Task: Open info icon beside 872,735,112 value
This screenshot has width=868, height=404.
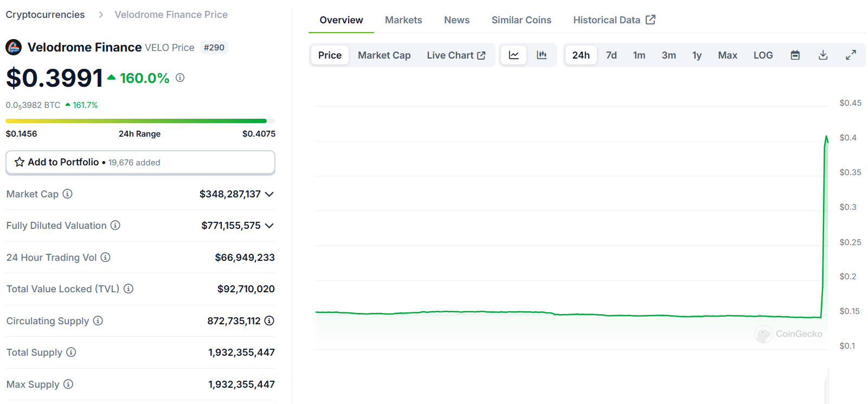Action: [269, 320]
